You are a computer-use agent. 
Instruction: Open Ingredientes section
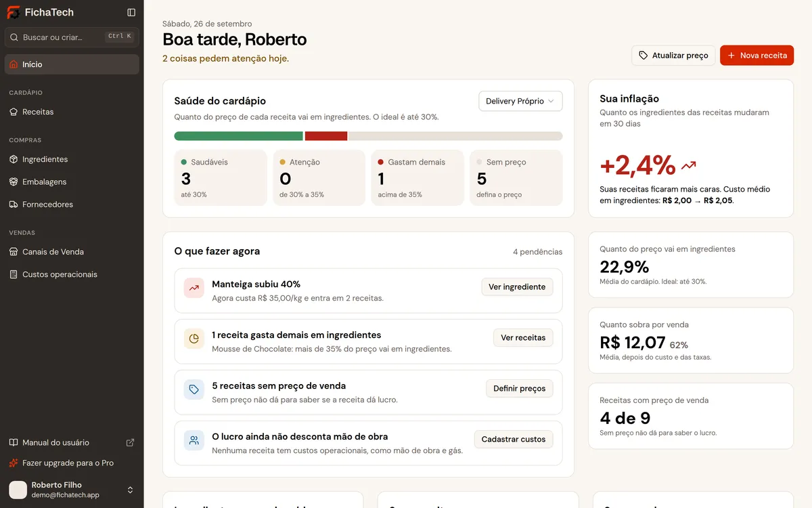tap(72, 159)
